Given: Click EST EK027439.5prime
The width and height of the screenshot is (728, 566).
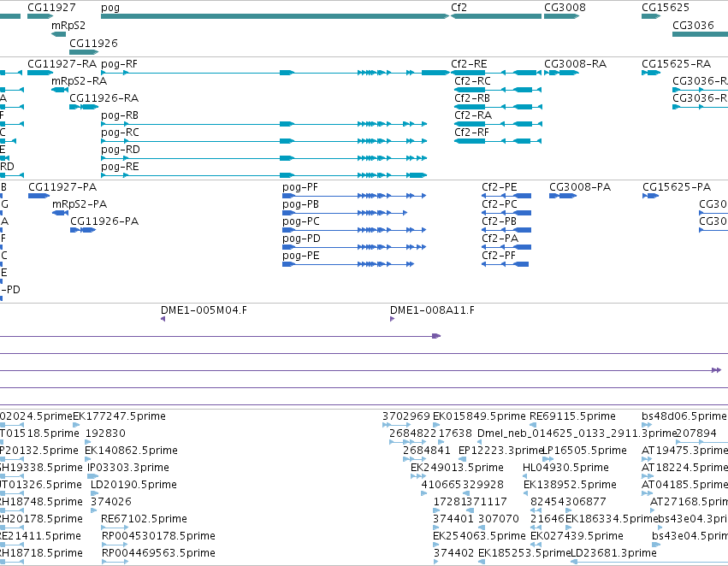Looking at the screenshot, I should (x=536, y=545).
